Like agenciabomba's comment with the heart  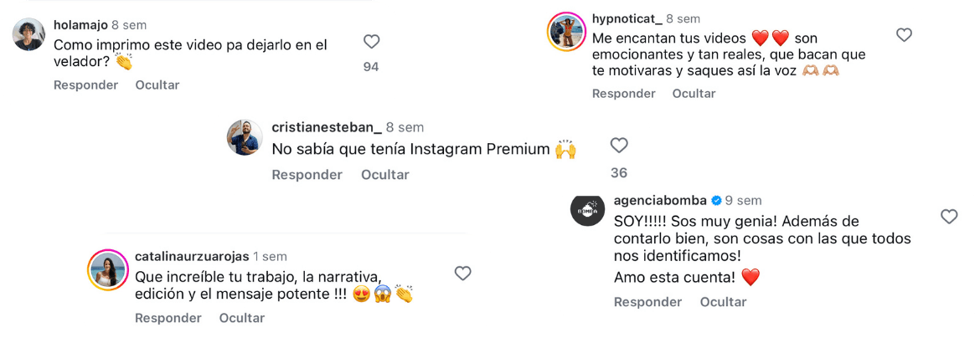point(949,217)
